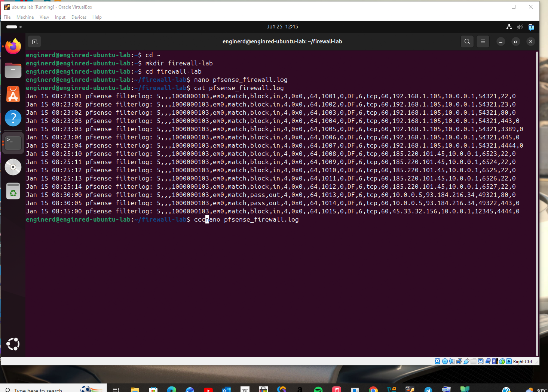Open Google Chrome from the Windows taskbar
The height and width of the screenshot is (392, 548).
click(x=373, y=389)
